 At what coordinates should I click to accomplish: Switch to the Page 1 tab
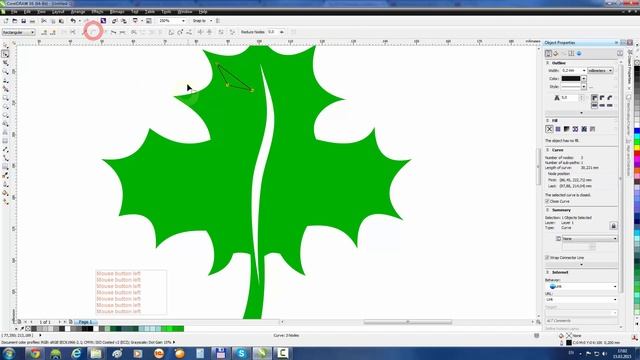[x=85, y=322]
